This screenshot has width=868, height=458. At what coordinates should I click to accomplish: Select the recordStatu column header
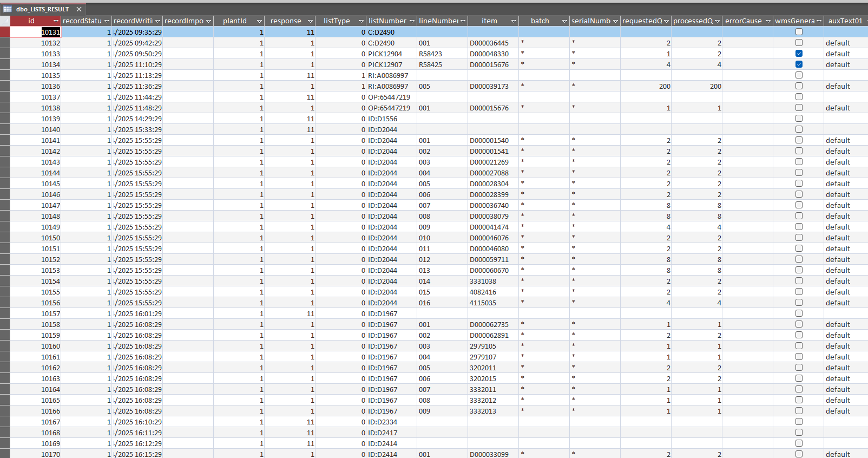82,21
